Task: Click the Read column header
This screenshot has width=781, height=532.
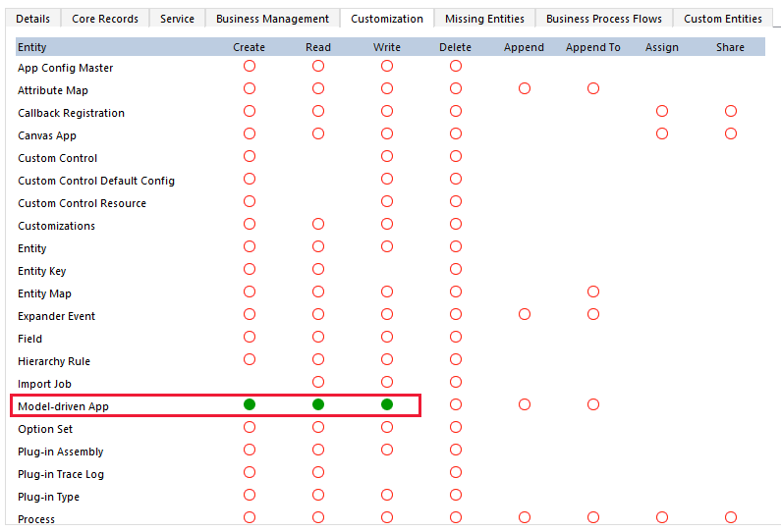Action: (x=318, y=47)
